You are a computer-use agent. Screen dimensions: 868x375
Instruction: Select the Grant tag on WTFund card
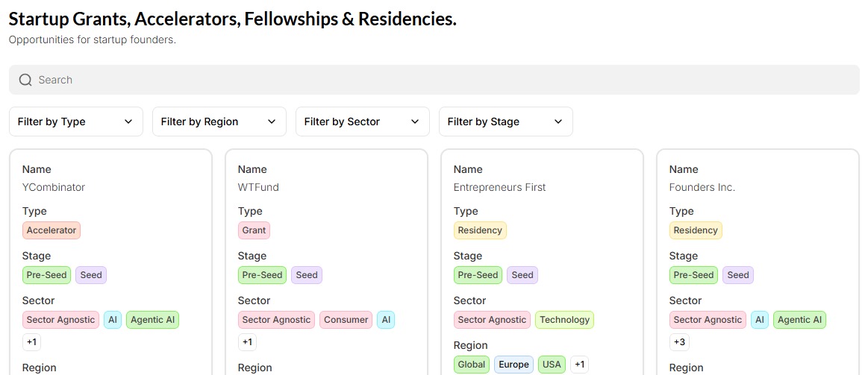click(254, 230)
